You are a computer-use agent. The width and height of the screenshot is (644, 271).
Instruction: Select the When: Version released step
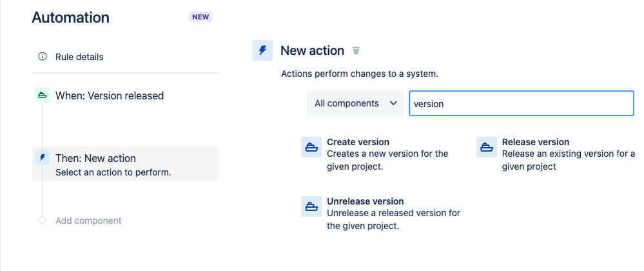110,95
